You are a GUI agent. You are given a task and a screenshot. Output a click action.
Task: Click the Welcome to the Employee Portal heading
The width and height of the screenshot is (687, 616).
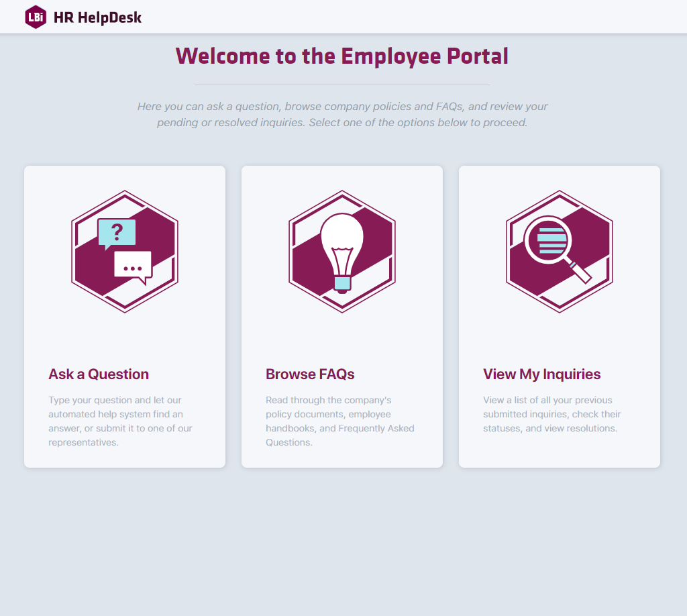(342, 56)
